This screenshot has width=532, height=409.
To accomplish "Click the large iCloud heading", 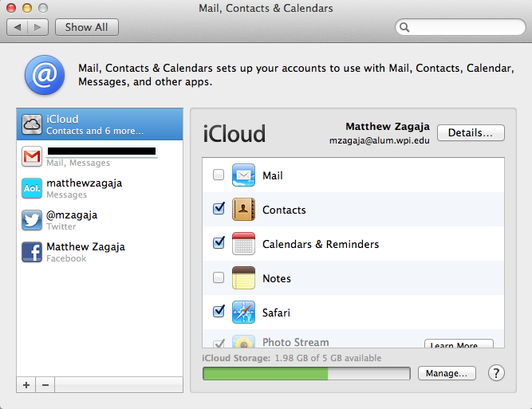I will (234, 134).
